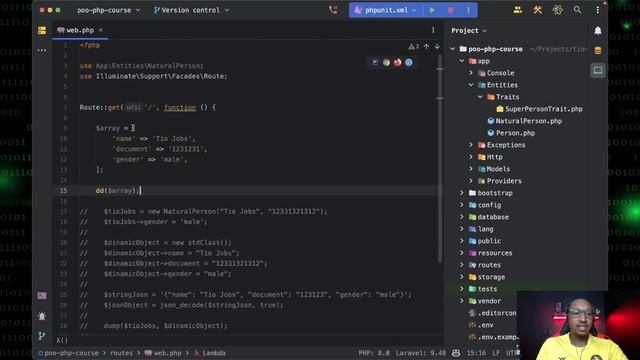Screen dimensions: 640x360
Task: Click PHP: 8.0 language level in status bar
Action: click(x=374, y=353)
